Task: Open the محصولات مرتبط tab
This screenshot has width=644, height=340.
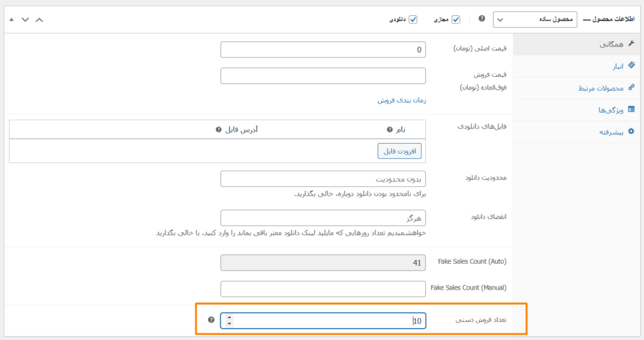Action: click(576, 88)
